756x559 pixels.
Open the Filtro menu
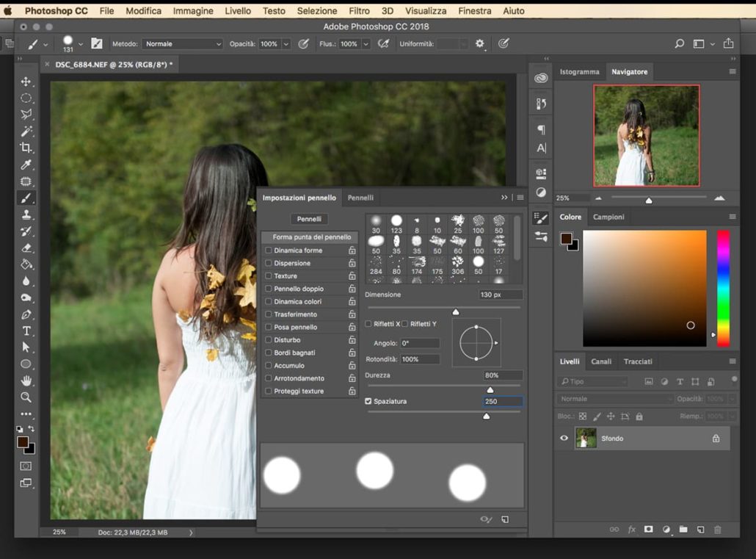pos(359,10)
